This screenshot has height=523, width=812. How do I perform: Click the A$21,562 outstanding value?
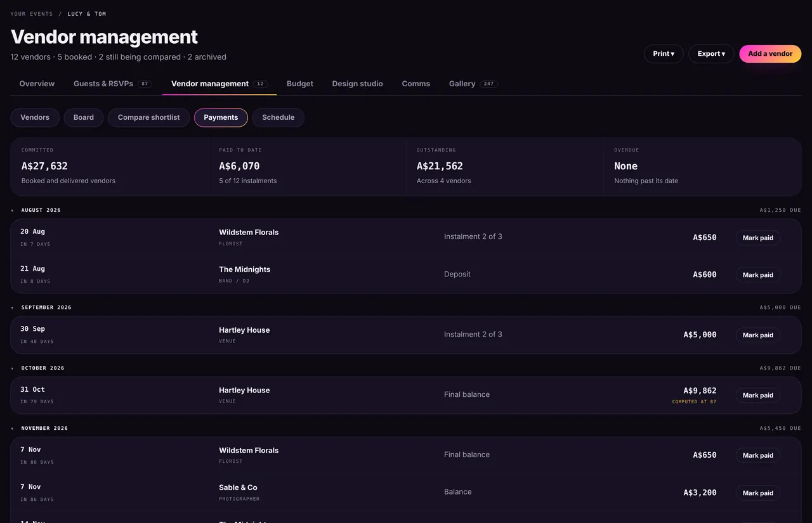(440, 166)
